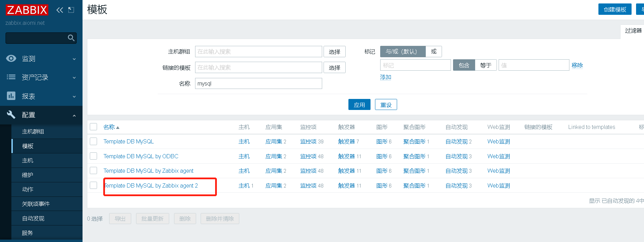The image size is (644, 242).
Task: Check the box for MySQL by Zabbix agent 2
Action: [x=93, y=185]
